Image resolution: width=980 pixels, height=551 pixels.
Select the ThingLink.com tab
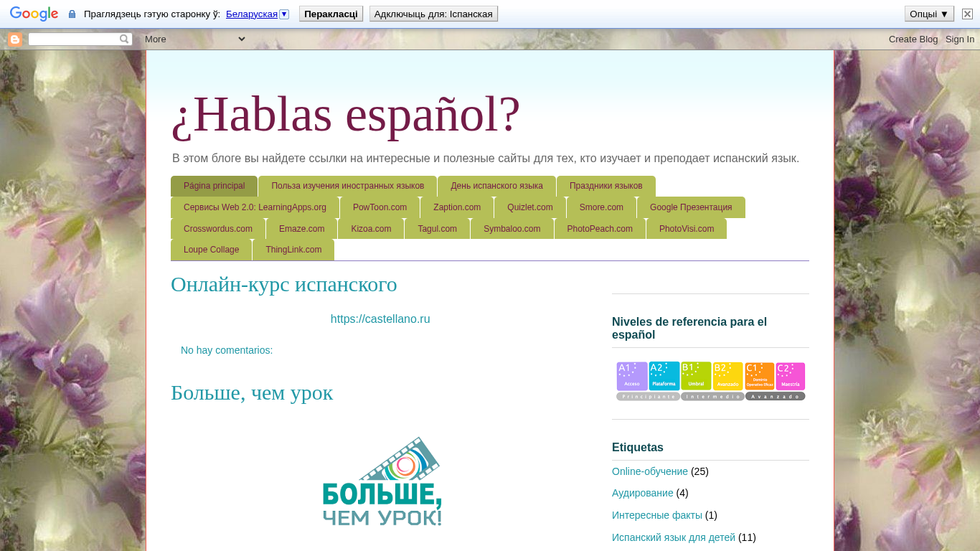pyautogui.click(x=293, y=250)
